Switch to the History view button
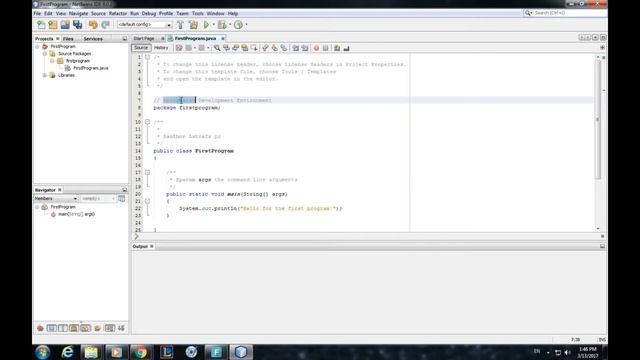This screenshot has width=640, height=360. [161, 48]
